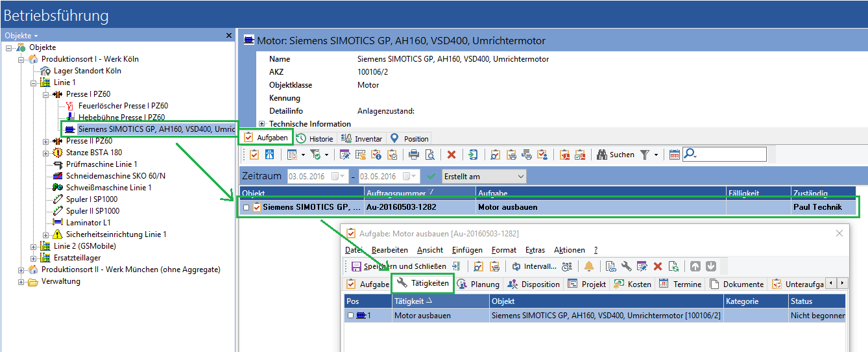Click the red X delete icon in main toolbar
The height and width of the screenshot is (352, 868).
click(x=452, y=155)
